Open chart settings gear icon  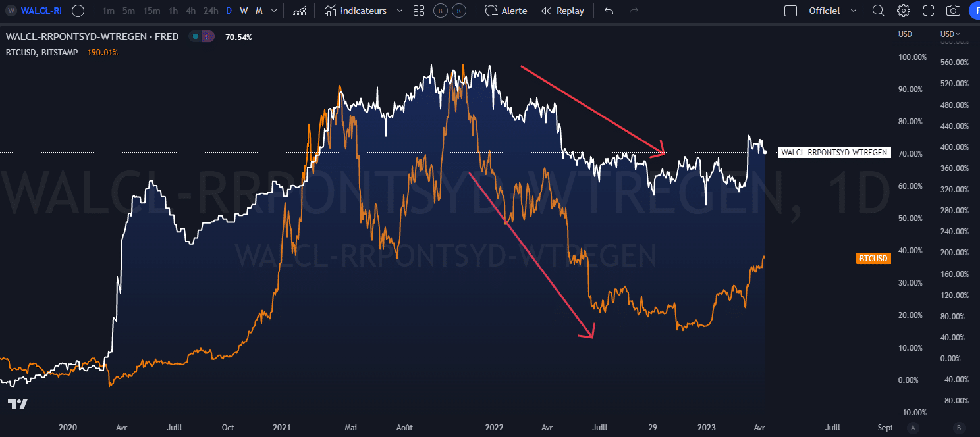click(903, 11)
